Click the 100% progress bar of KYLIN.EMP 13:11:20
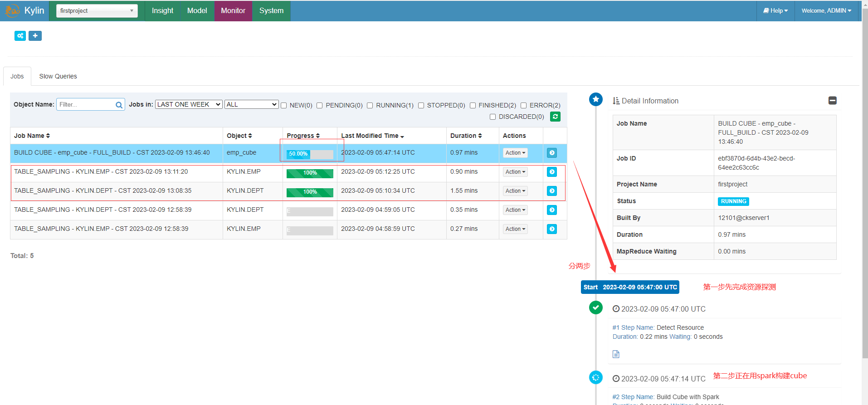The image size is (868, 405). [310, 173]
